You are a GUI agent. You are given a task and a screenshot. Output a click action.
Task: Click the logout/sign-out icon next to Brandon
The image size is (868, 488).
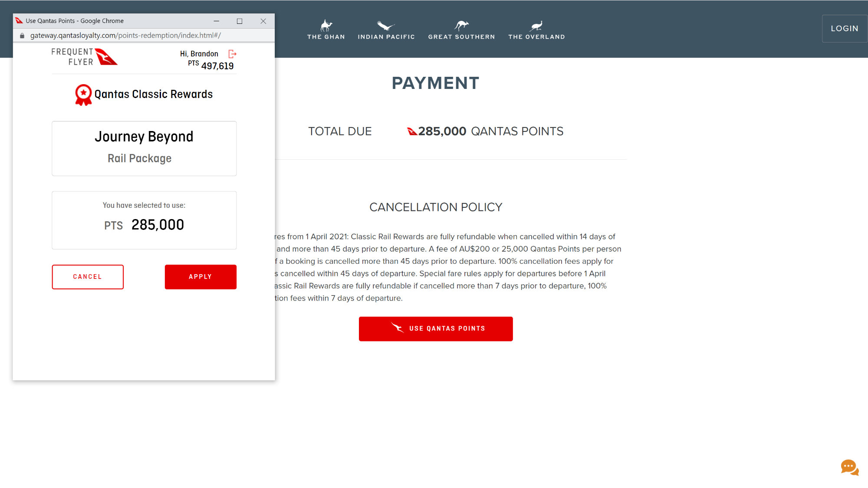pos(233,54)
